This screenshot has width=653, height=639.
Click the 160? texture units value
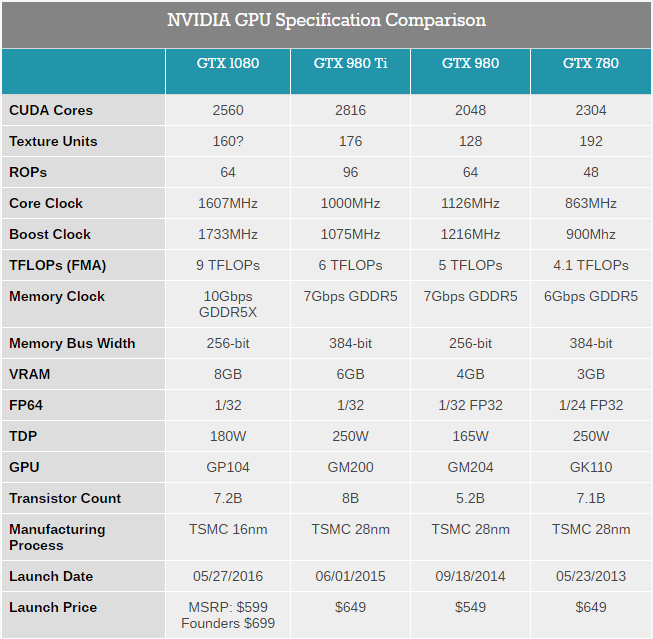coord(228,141)
